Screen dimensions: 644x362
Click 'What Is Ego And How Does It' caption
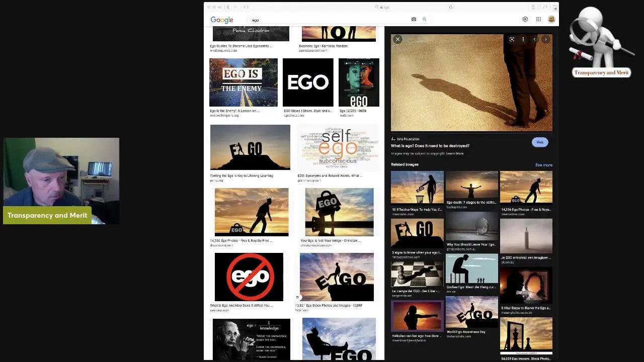click(x=242, y=305)
